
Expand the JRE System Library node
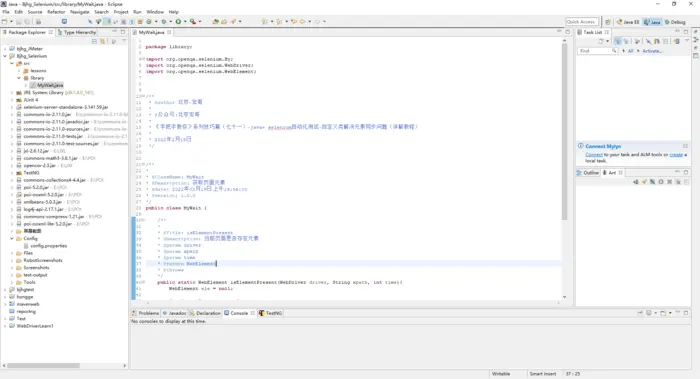(x=12, y=93)
